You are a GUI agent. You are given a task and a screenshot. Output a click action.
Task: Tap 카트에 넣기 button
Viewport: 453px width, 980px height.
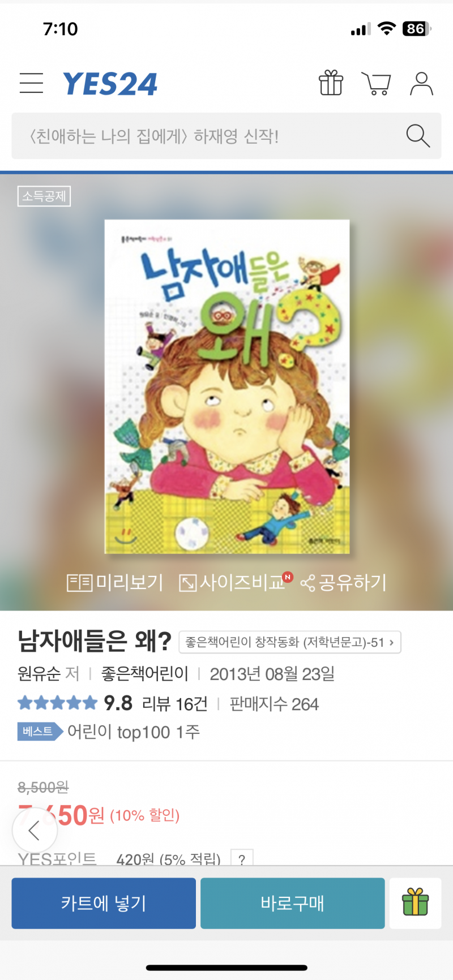pyautogui.click(x=104, y=903)
